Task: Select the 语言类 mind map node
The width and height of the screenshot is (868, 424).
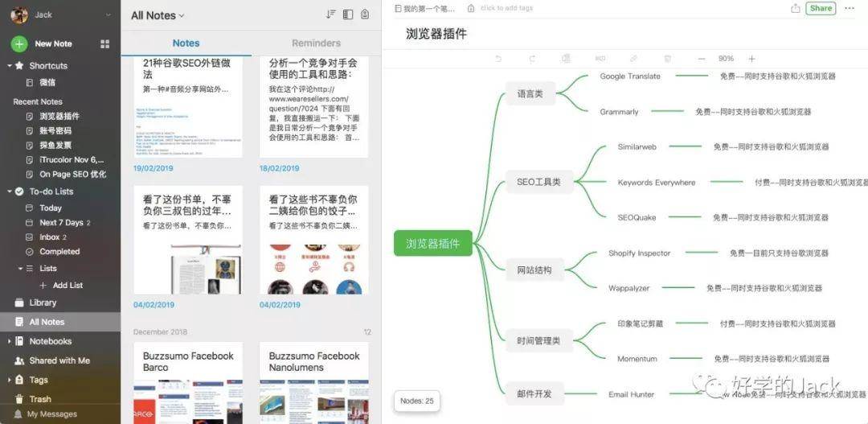Action: pos(530,93)
